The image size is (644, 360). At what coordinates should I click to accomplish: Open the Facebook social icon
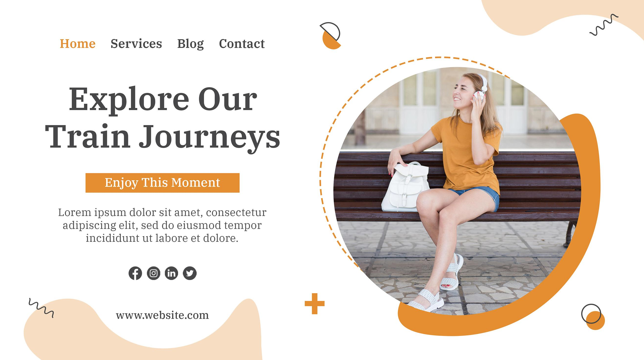(x=135, y=273)
